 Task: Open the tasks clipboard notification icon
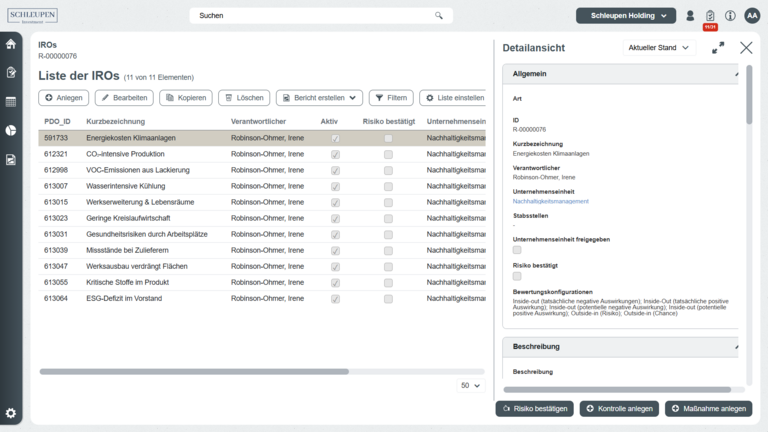pos(710,16)
